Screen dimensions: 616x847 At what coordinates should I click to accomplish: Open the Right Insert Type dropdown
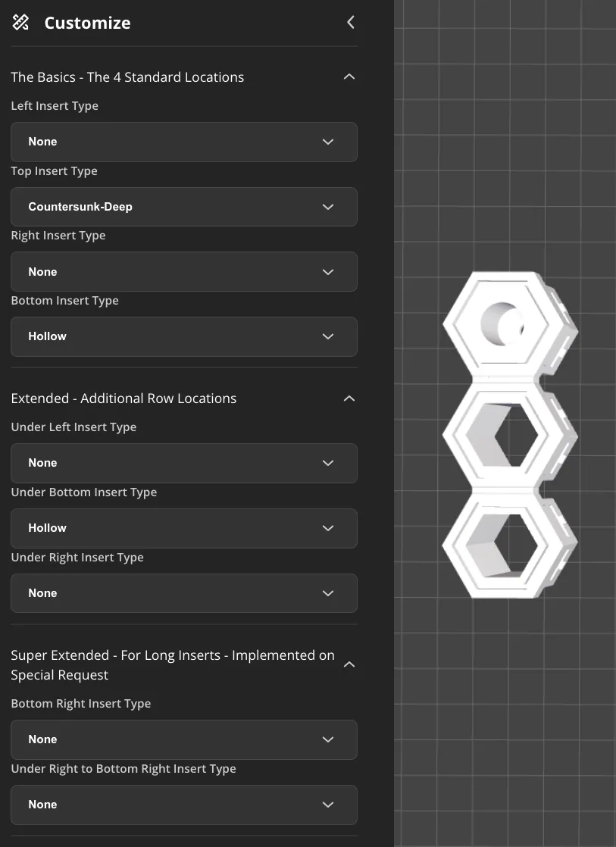pos(183,271)
